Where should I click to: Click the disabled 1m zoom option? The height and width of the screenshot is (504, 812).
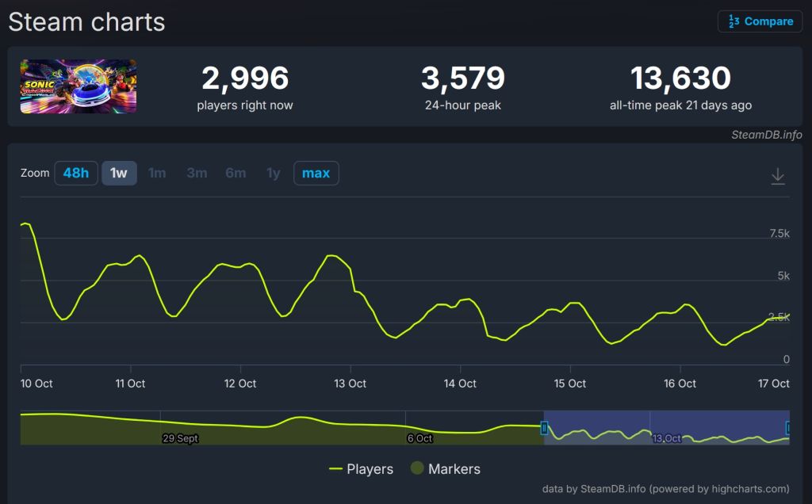pos(157,173)
